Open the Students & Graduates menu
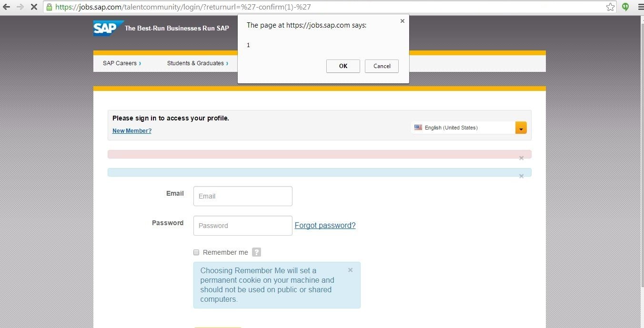 198,63
